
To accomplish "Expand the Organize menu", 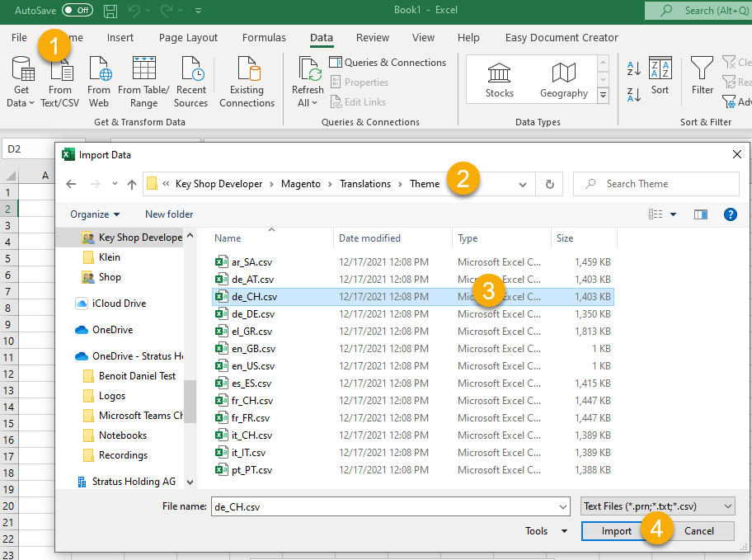I will [95, 214].
